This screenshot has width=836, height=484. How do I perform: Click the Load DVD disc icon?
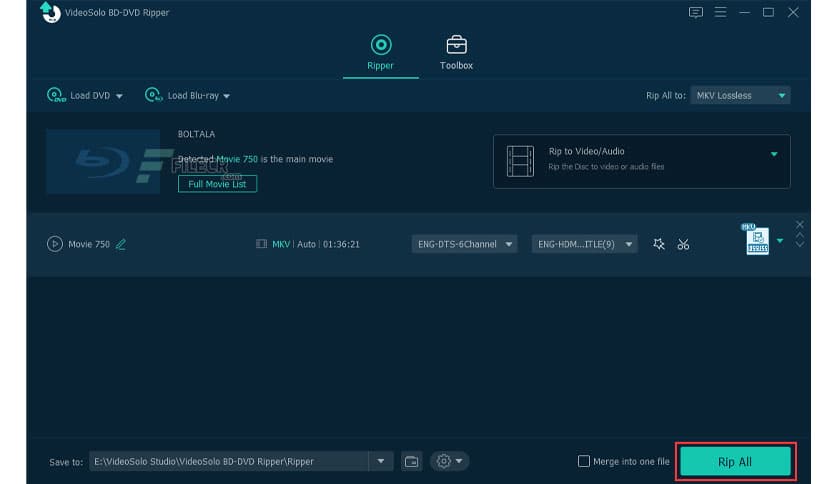click(56, 95)
